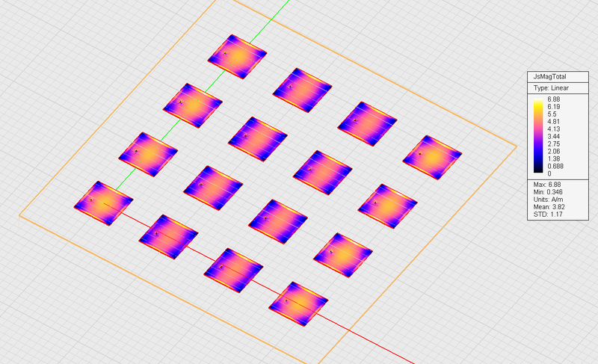The height and width of the screenshot is (364, 598).
Task: Click the 6.19 scale value
Action: [554, 107]
